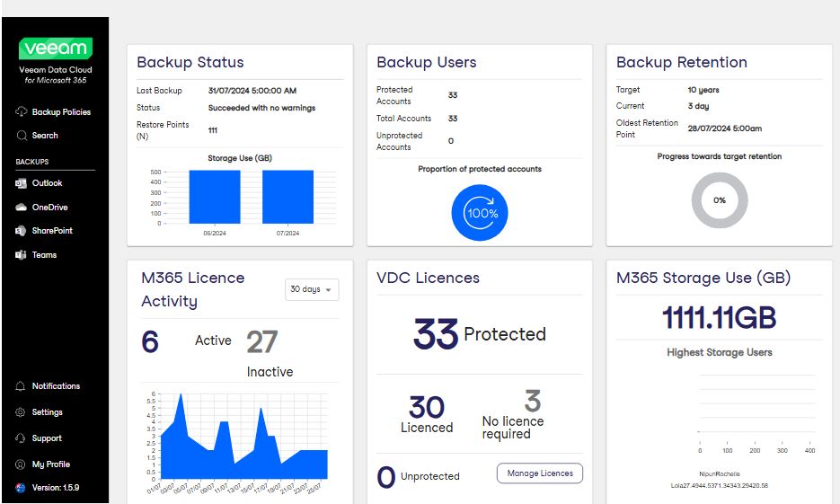The height and width of the screenshot is (504, 840).
Task: Click the My Profile avatar icon
Action: pos(21,464)
